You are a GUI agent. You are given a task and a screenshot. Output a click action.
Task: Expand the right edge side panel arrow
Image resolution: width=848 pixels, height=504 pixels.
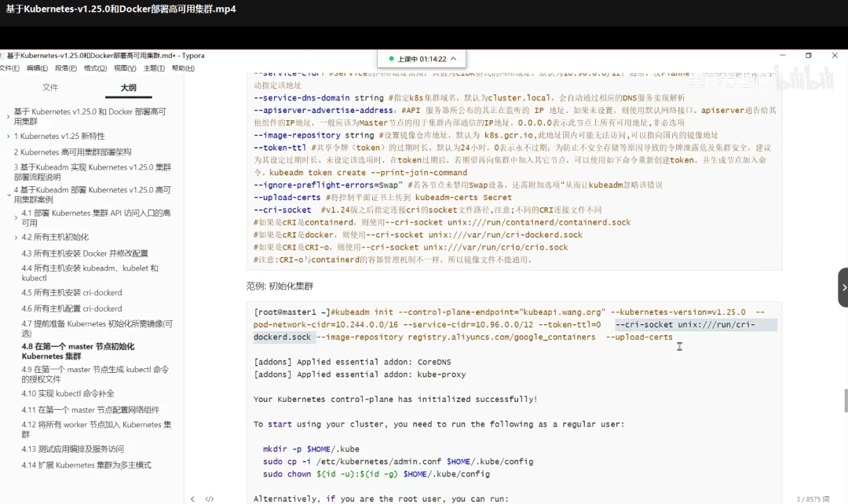843,287
